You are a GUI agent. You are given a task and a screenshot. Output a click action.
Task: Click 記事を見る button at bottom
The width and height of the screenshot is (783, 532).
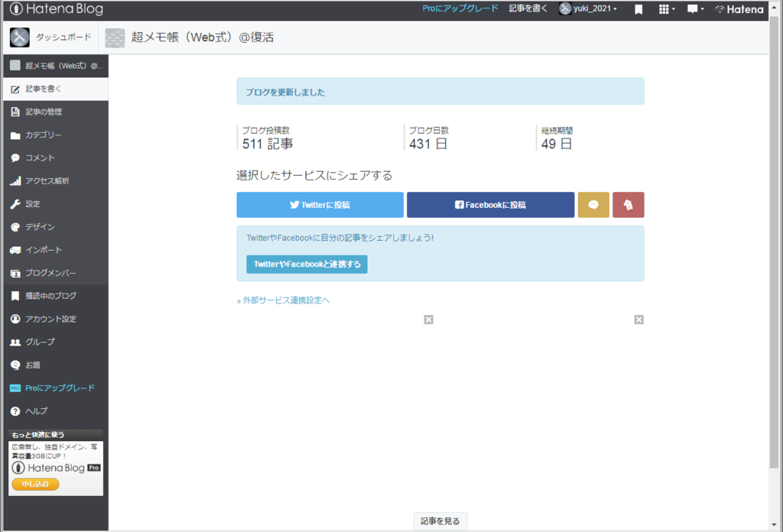(x=440, y=521)
